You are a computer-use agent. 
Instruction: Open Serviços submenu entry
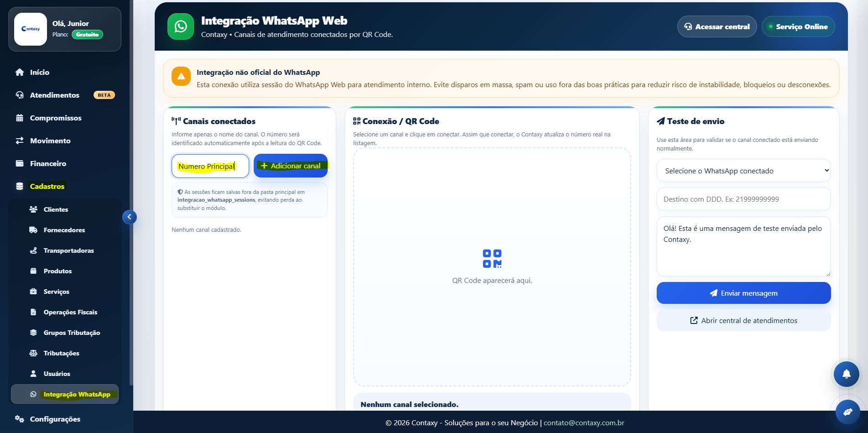tap(65, 292)
